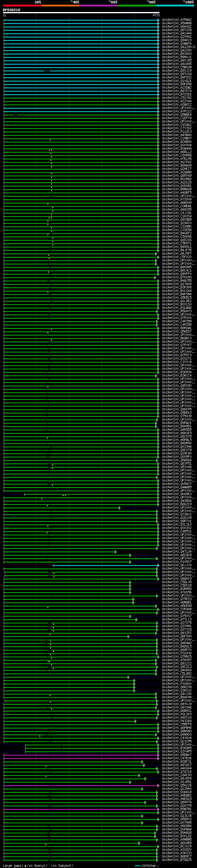The width and height of the screenshot is (197, 868).
Task: Open hit UniRef100_B2IGI9
Action: pos(177,846)
